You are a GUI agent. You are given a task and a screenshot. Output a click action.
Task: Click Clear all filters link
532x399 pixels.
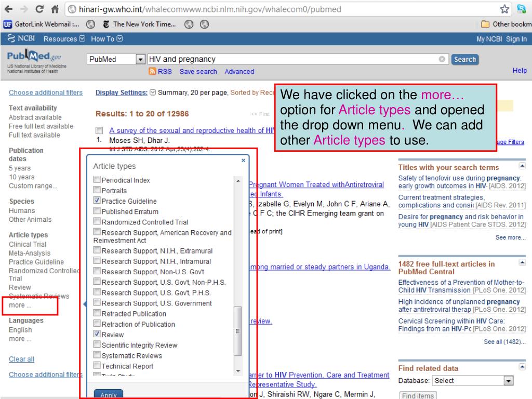tap(21, 359)
